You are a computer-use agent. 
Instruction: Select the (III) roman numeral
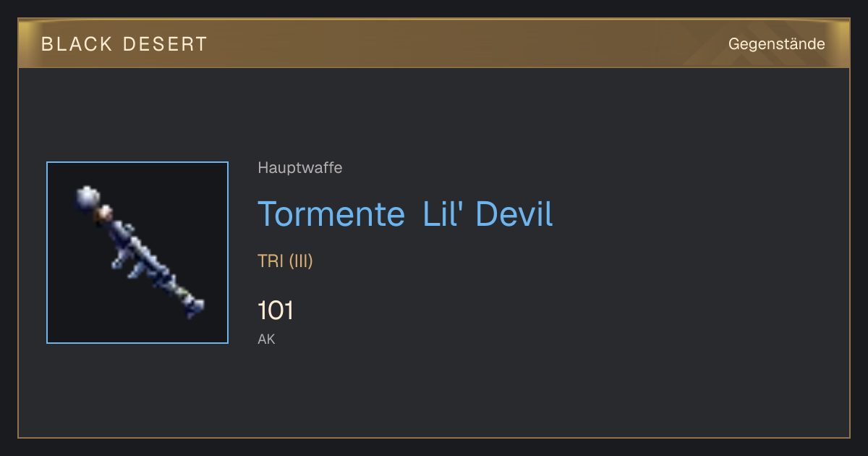tap(301, 261)
